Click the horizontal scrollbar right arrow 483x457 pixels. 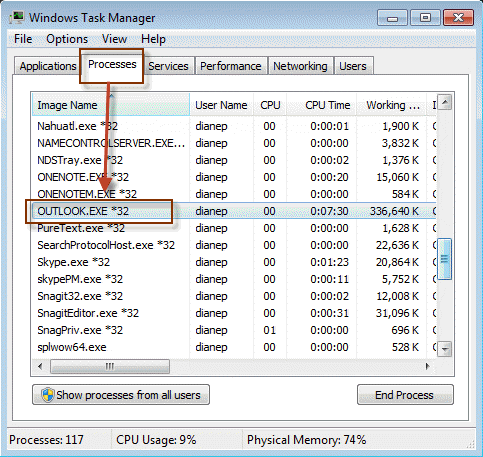428,367
